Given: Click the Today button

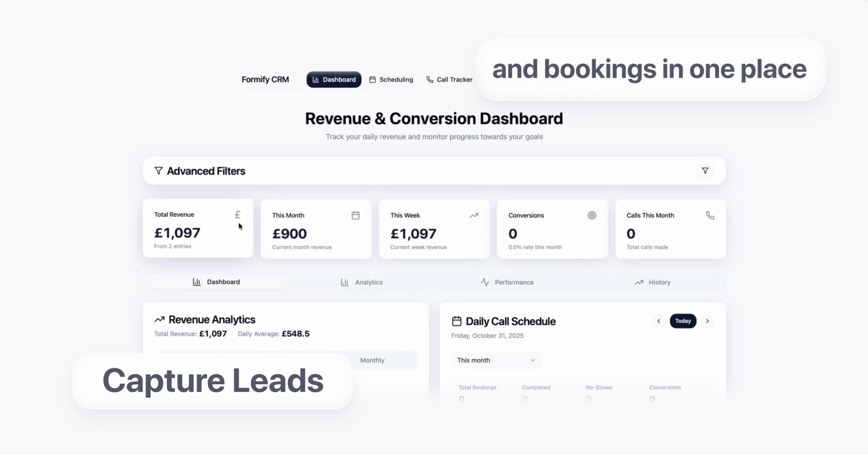Looking at the screenshot, I should (x=683, y=321).
